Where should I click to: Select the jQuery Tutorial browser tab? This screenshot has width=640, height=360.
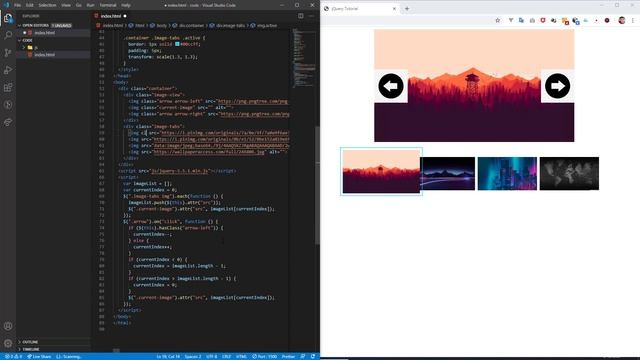(359, 9)
